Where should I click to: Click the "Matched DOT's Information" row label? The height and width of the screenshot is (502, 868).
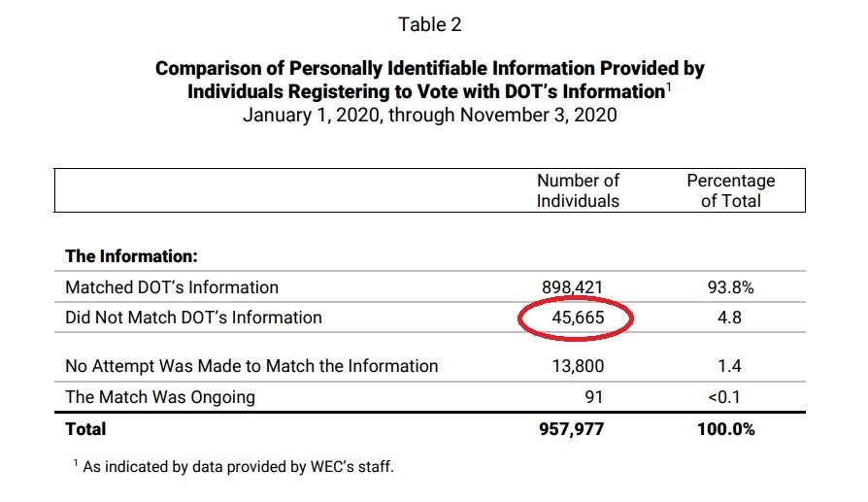point(172,287)
